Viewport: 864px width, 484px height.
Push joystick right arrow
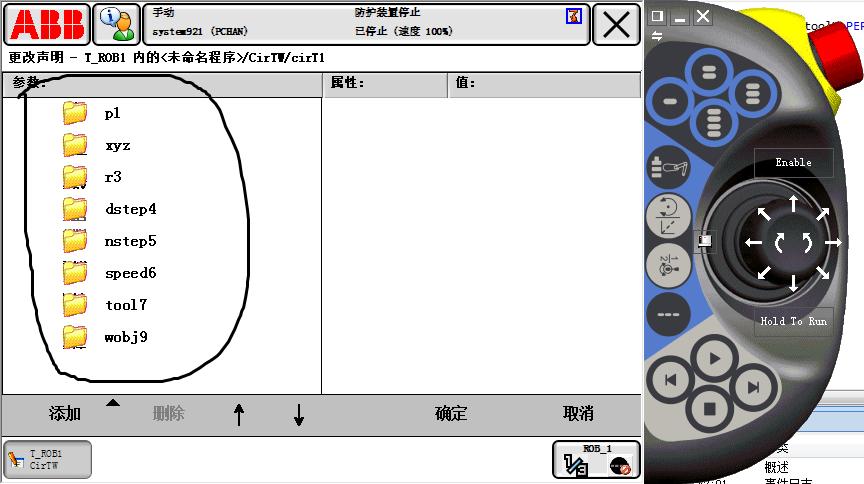[833, 242]
